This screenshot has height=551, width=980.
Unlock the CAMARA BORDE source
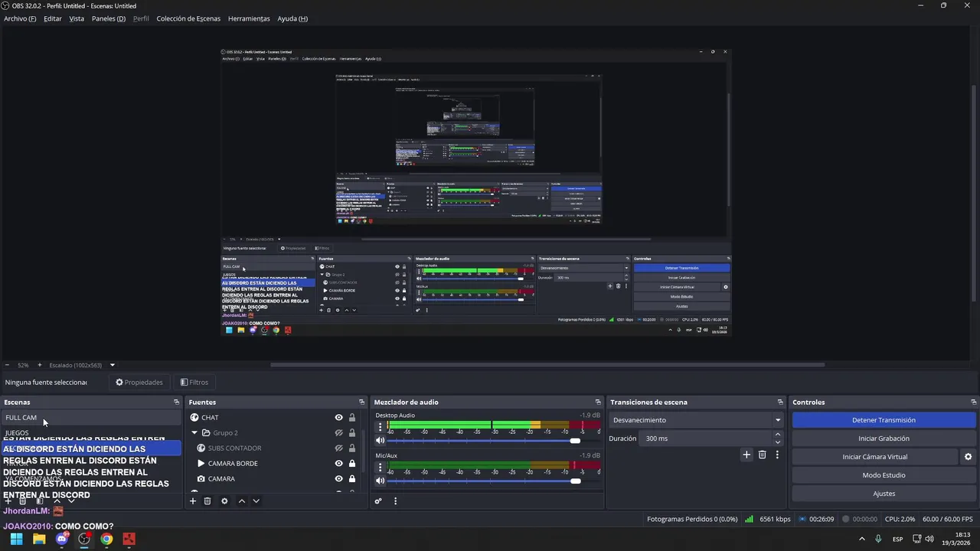point(352,464)
